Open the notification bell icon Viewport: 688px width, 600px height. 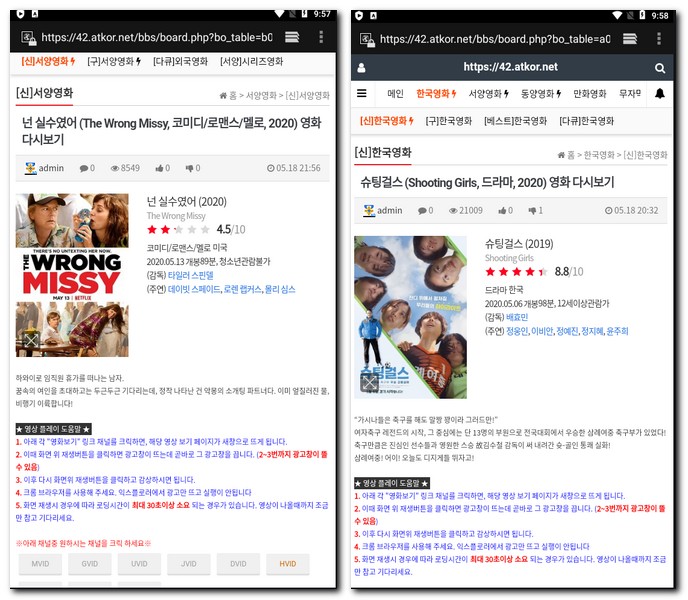659,94
